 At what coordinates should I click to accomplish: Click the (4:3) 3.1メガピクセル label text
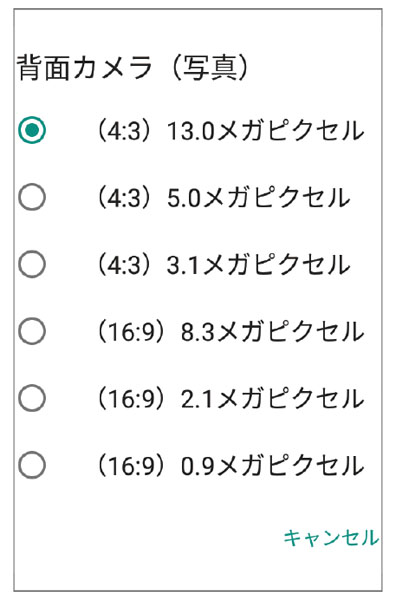point(223,264)
